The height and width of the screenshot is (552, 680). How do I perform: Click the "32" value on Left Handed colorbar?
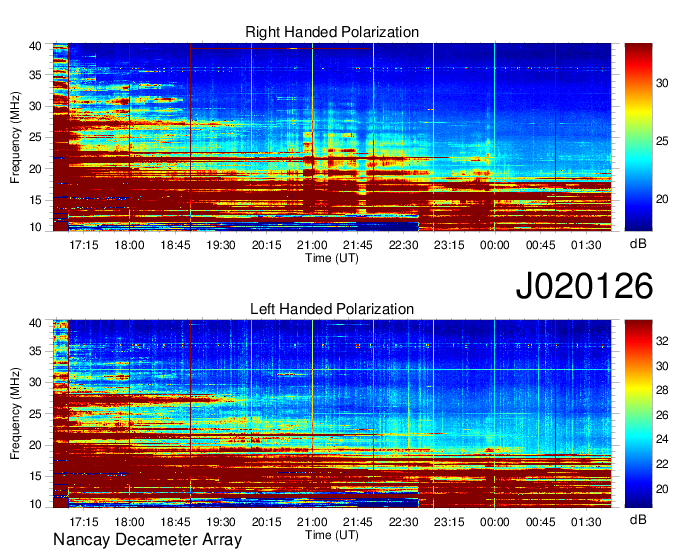662,341
